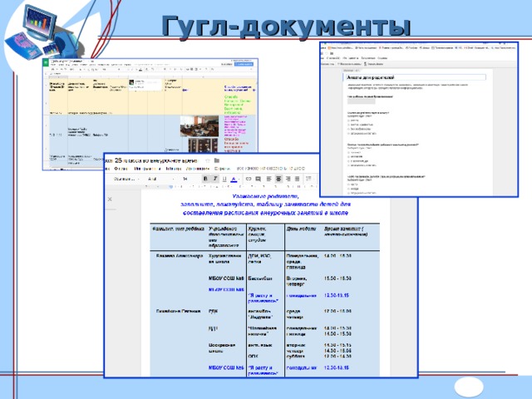Click the form title field 'Анкета для родителей'
Viewport: 532px width, 399px height.
click(x=416, y=77)
